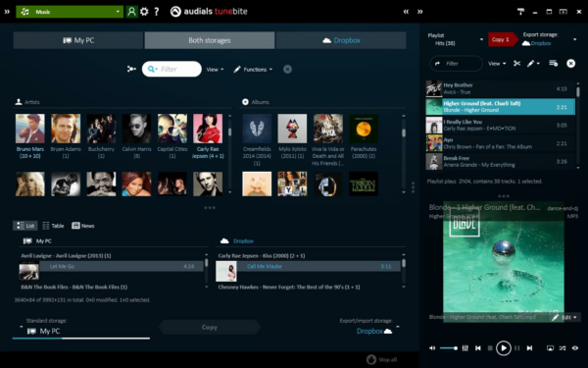Open settings via the gear icon
The image size is (588, 368).
[x=144, y=12]
